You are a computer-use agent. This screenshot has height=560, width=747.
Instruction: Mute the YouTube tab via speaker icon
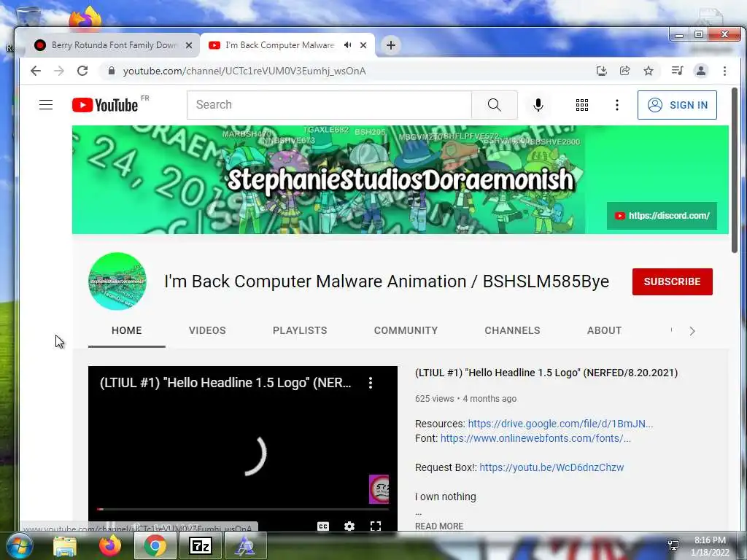[x=348, y=45]
